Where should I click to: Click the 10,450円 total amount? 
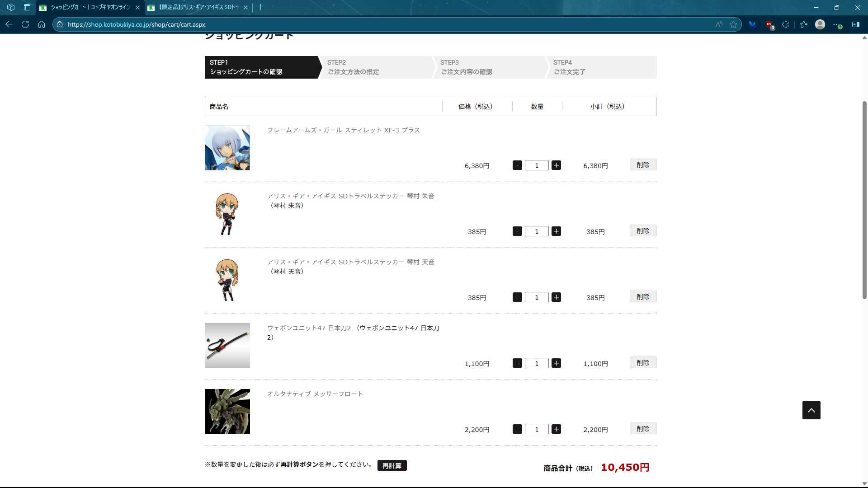[x=625, y=468]
